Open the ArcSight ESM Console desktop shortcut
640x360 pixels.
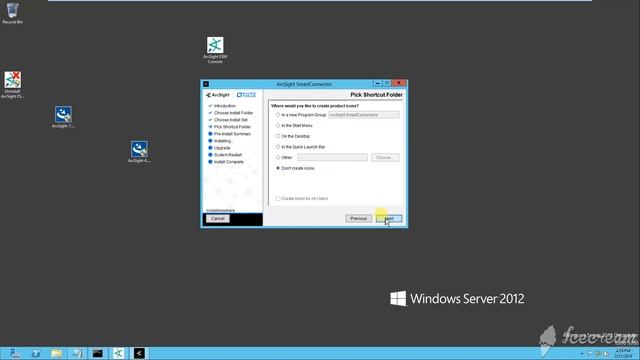[215, 50]
